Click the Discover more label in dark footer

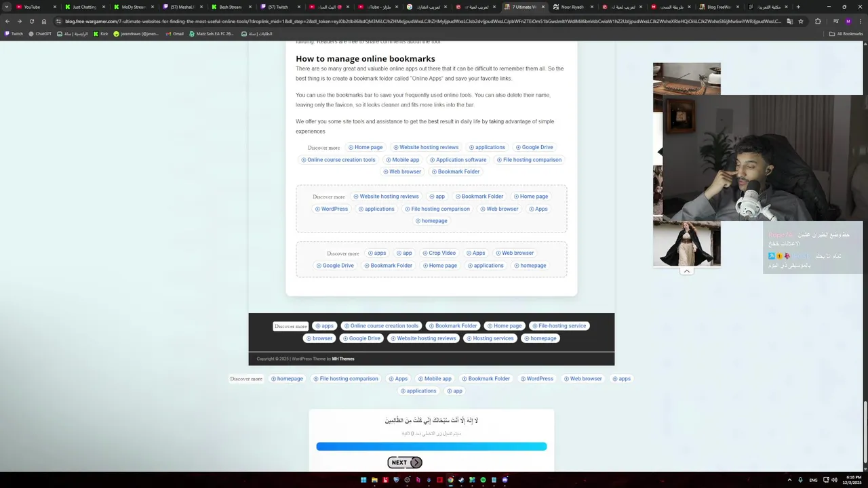pos(290,326)
